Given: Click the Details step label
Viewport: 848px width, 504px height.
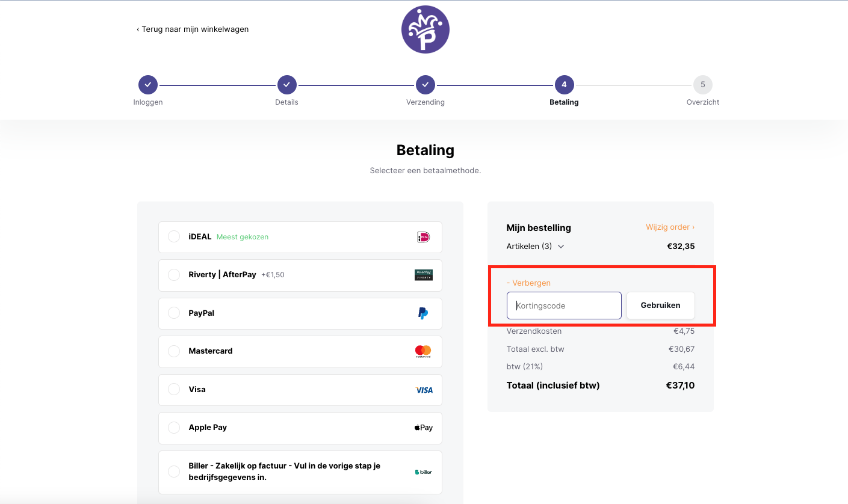Looking at the screenshot, I should click(286, 102).
